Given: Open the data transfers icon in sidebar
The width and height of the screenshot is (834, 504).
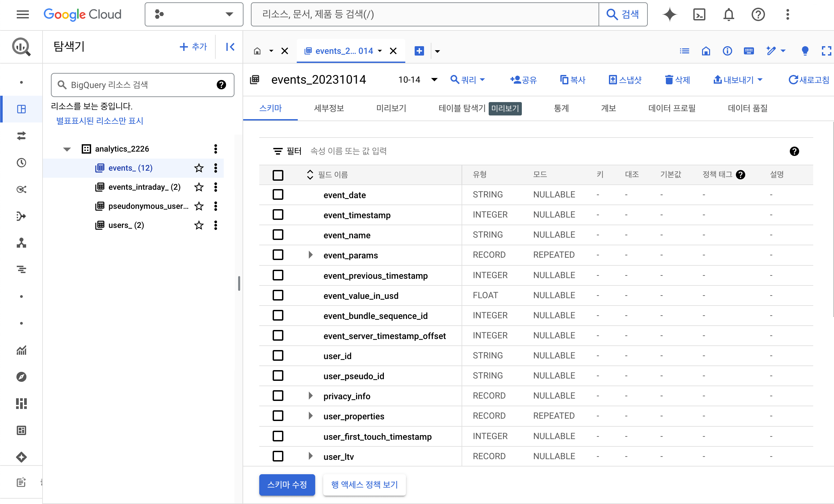Looking at the screenshot, I should pos(21,136).
